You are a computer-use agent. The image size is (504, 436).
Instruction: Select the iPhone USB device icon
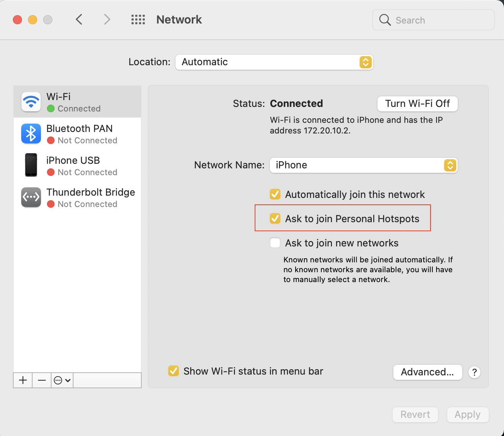pyautogui.click(x=31, y=165)
